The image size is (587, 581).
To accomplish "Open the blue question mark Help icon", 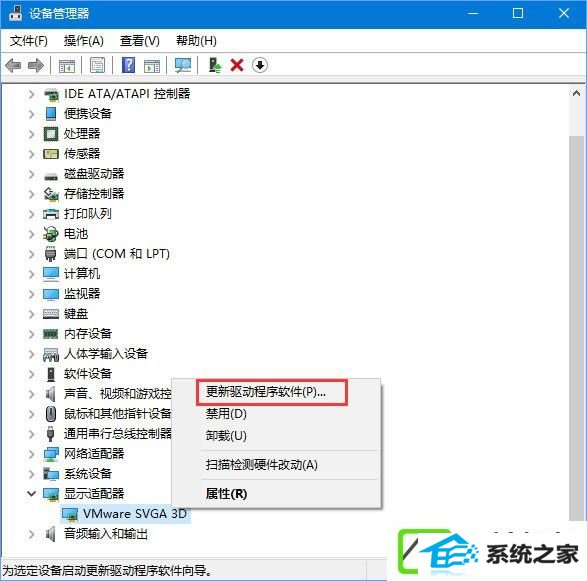I will (x=128, y=66).
